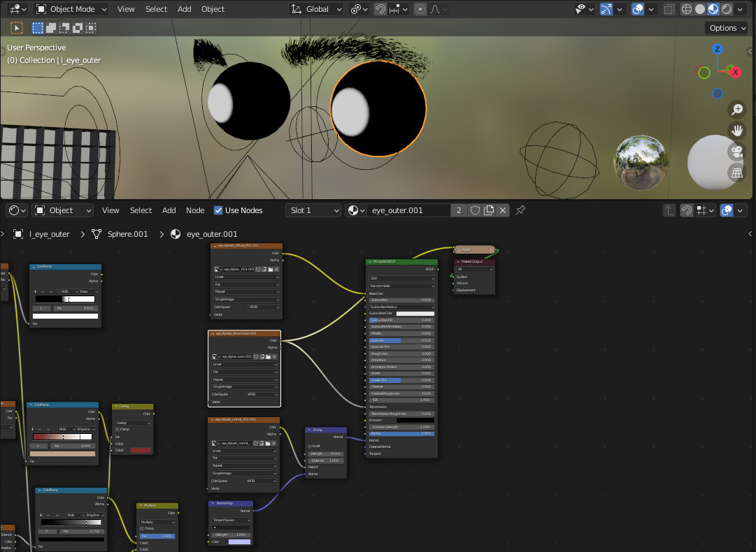Click the Subsurface Color white swatch
The width and height of the screenshot is (756, 552).
point(415,314)
